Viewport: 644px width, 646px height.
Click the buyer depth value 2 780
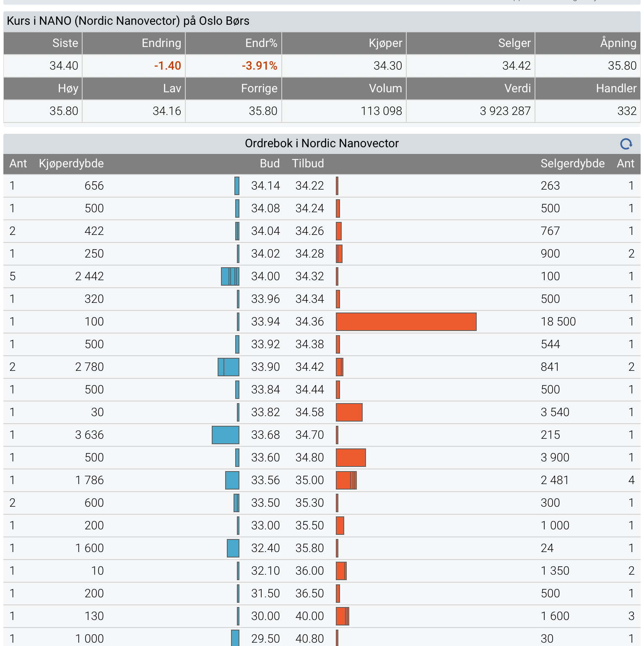click(x=89, y=367)
